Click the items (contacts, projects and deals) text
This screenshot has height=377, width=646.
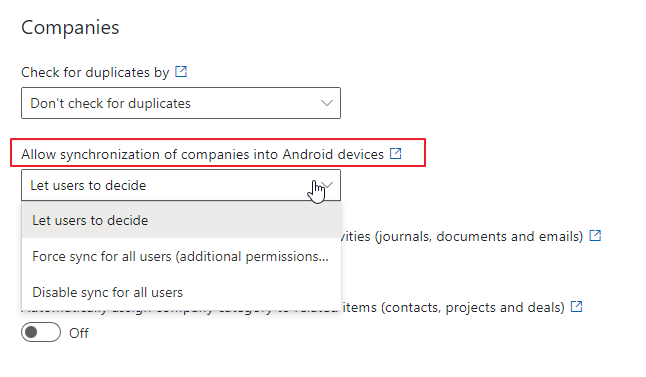(x=453, y=307)
